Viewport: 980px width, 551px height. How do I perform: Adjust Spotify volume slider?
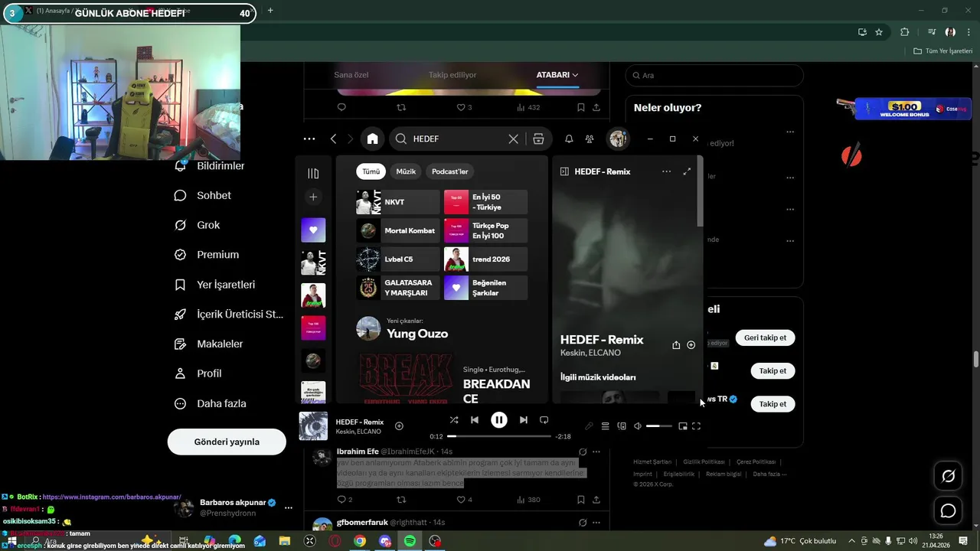tap(659, 426)
